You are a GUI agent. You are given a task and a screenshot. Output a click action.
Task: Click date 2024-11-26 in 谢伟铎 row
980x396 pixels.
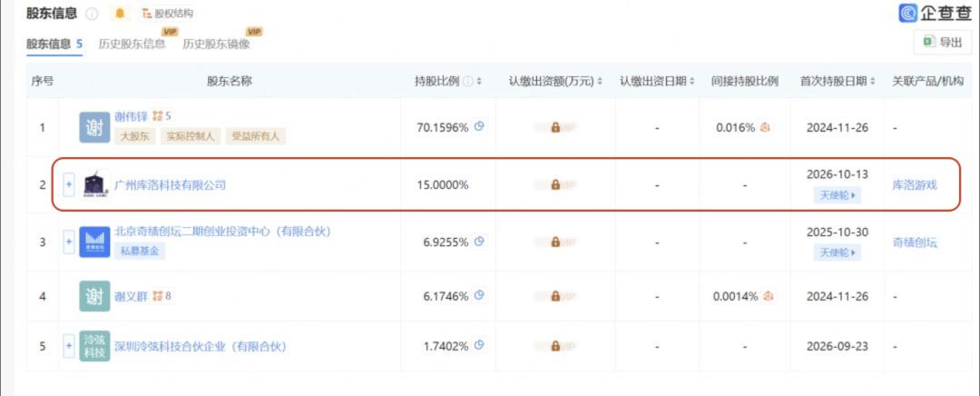click(x=837, y=128)
